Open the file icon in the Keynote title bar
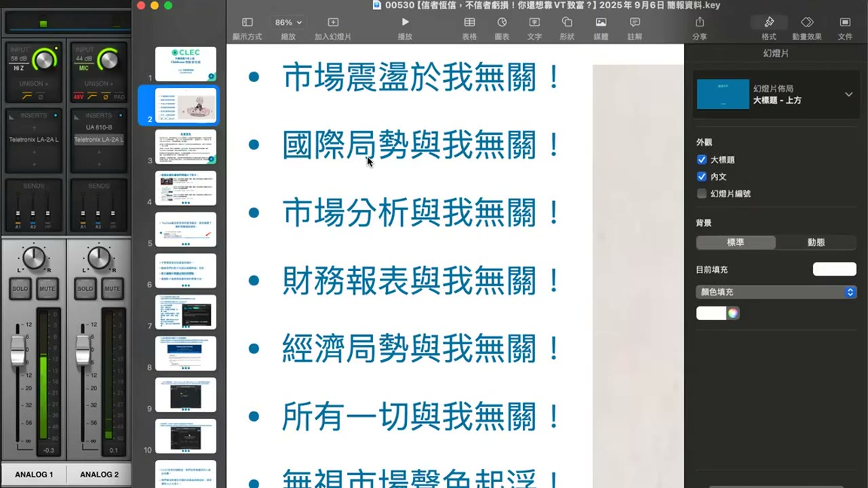The image size is (868, 488). (x=377, y=5)
